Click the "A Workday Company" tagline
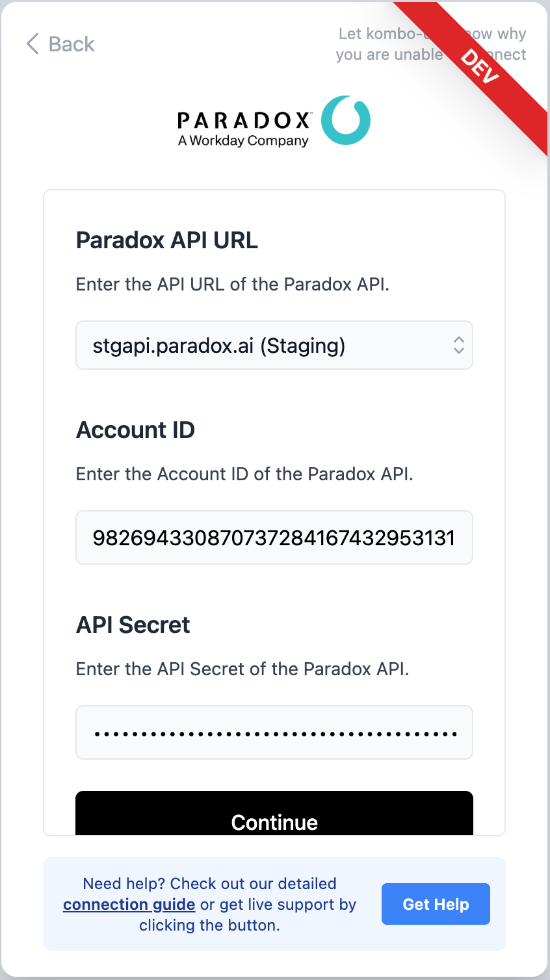The height and width of the screenshot is (980, 550). tap(243, 140)
